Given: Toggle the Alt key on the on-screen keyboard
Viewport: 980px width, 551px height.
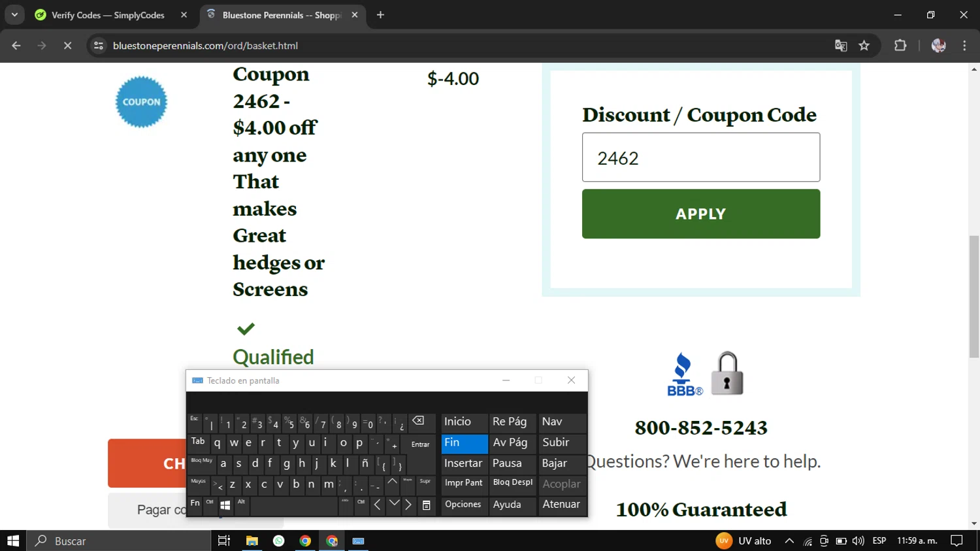Looking at the screenshot, I should click(x=242, y=505).
